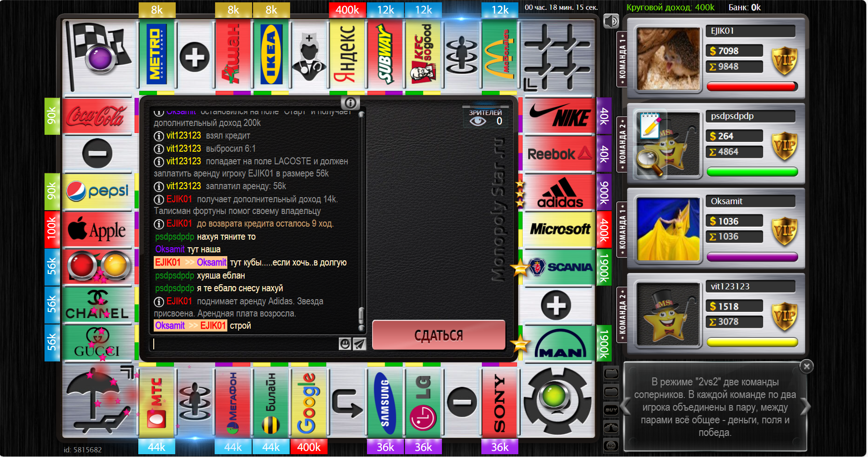Select the Chanel property cell

coord(98,305)
